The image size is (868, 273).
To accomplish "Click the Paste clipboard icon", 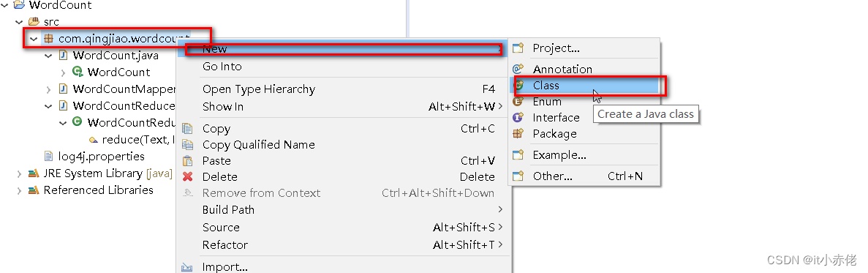I will coord(188,161).
